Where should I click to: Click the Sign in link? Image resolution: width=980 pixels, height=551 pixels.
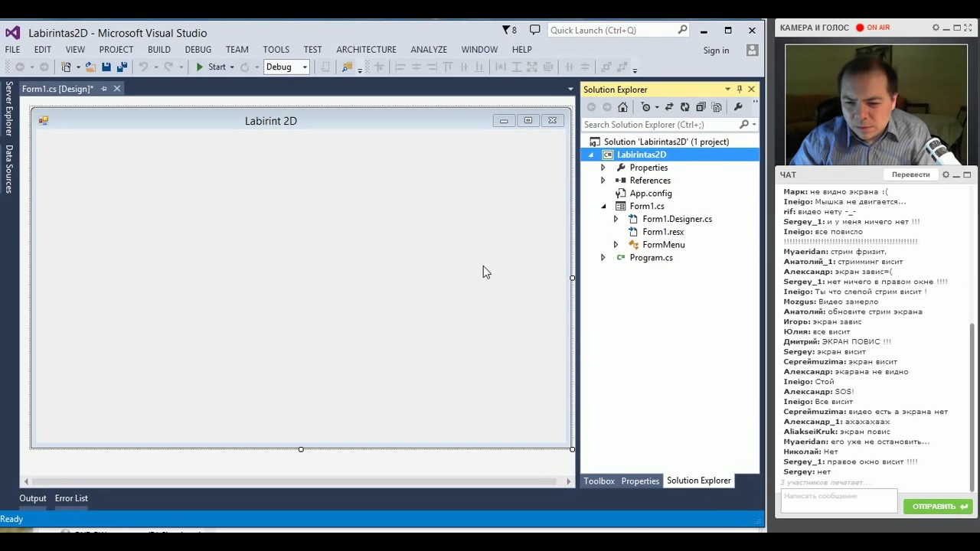[716, 51]
